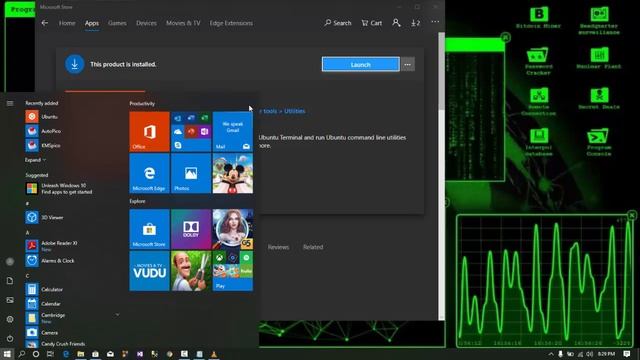Open the Microsoft Store tile
Screen dimensions: 640x360
(x=149, y=229)
